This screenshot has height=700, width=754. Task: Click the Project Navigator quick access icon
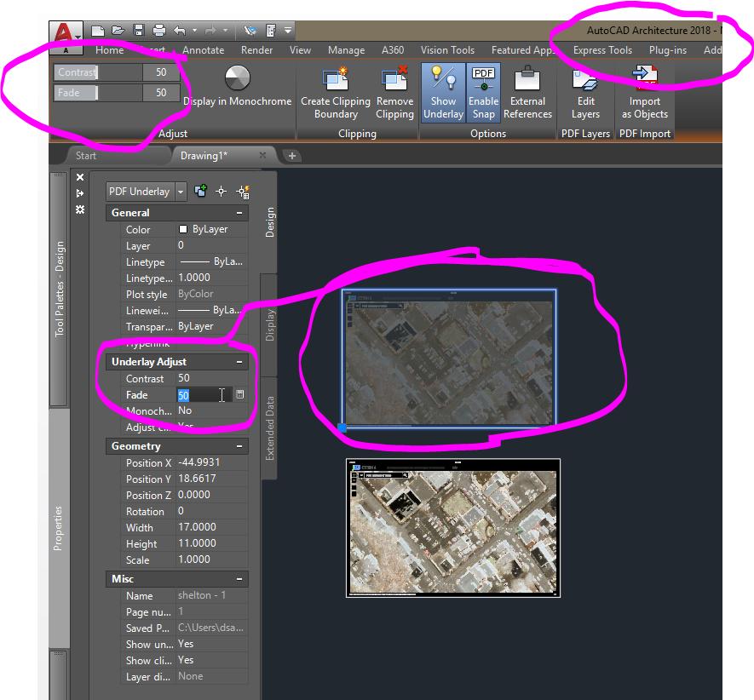(271, 31)
